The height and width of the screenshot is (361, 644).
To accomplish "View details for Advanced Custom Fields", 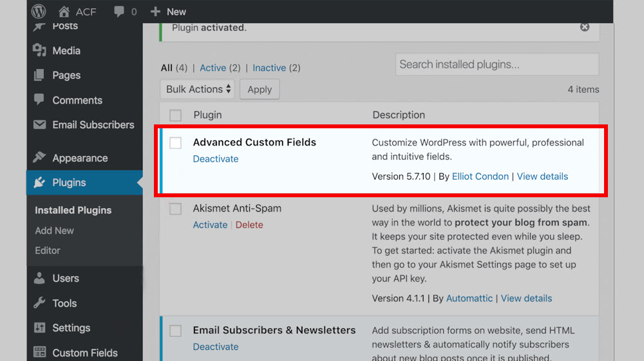I will pyautogui.click(x=542, y=177).
